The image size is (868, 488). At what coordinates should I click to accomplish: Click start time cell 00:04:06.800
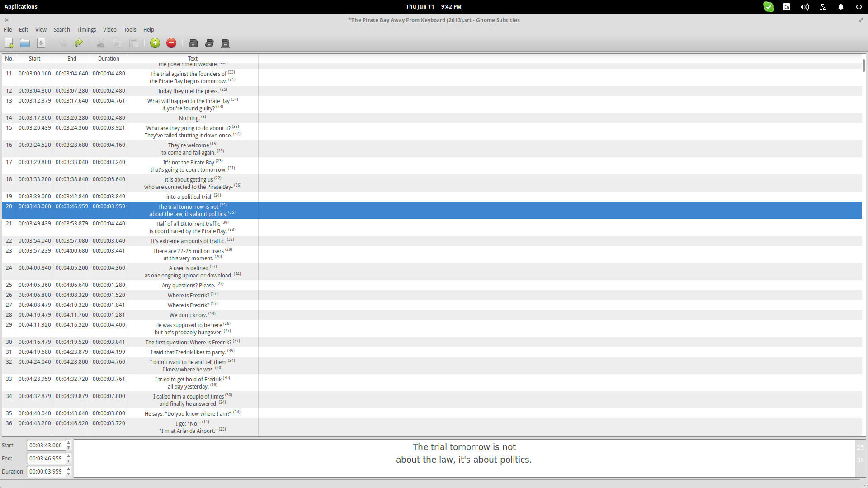click(35, 295)
